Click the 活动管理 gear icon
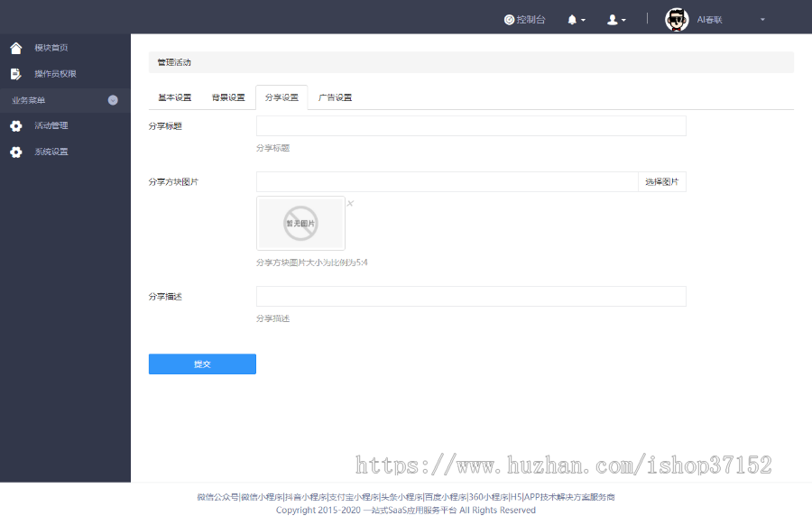Screen dimensions: 812x525 (14, 125)
